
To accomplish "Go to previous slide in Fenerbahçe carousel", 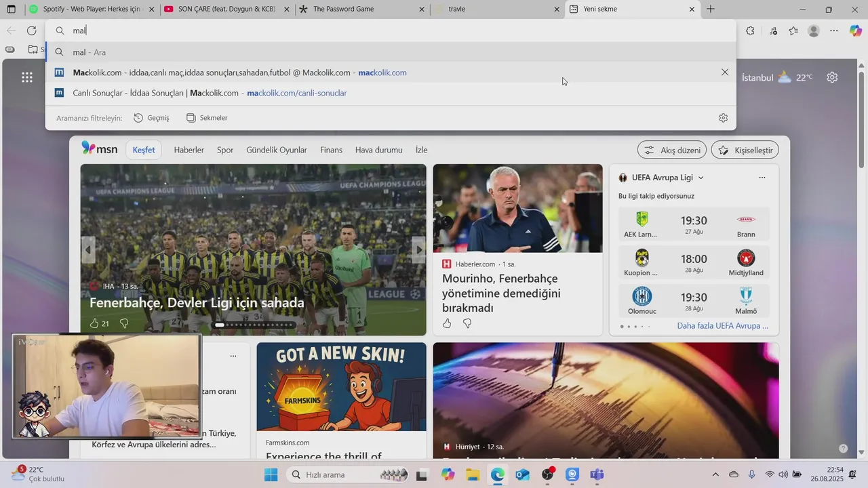I will [88, 250].
